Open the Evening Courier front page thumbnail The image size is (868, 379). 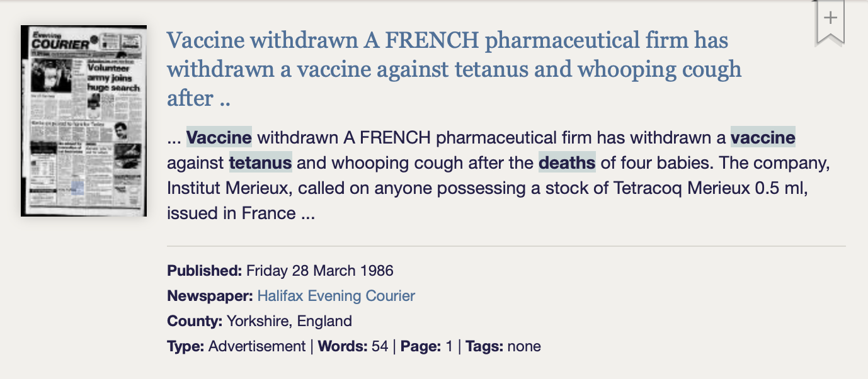click(x=84, y=121)
